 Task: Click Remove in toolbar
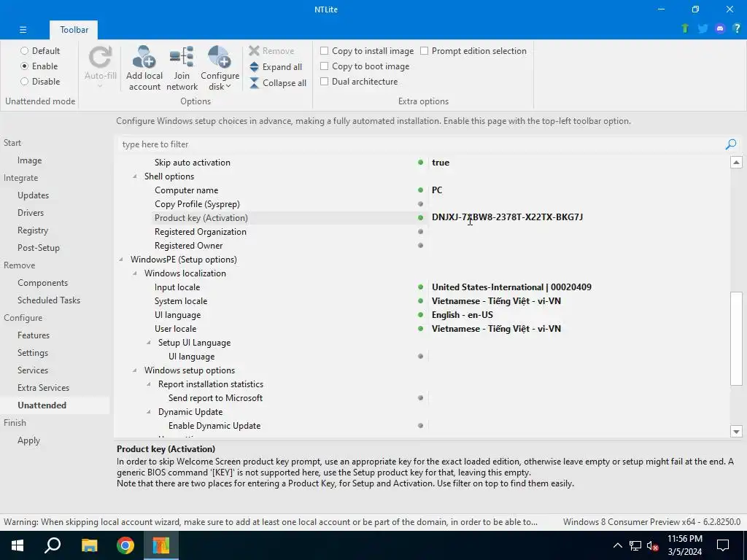271,50
